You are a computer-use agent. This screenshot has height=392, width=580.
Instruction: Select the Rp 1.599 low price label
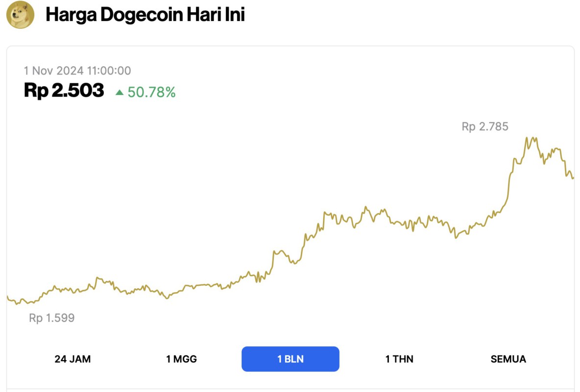point(51,318)
